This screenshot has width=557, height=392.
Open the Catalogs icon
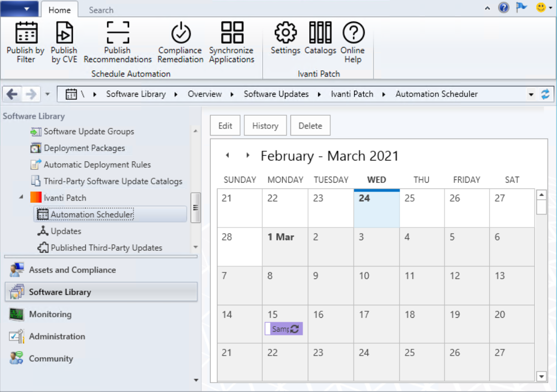coord(320,33)
